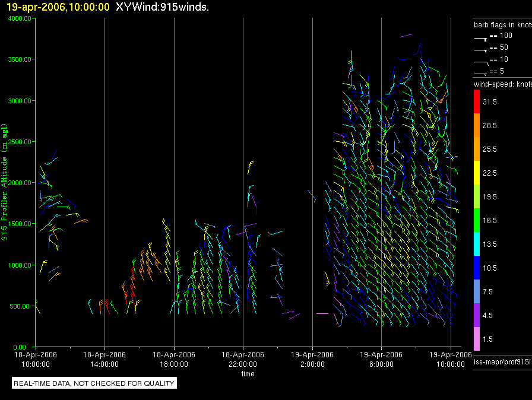532x400 pixels.
Task: Click the 18-Apr-2006 18:00:00 time label
Action: click(174, 359)
